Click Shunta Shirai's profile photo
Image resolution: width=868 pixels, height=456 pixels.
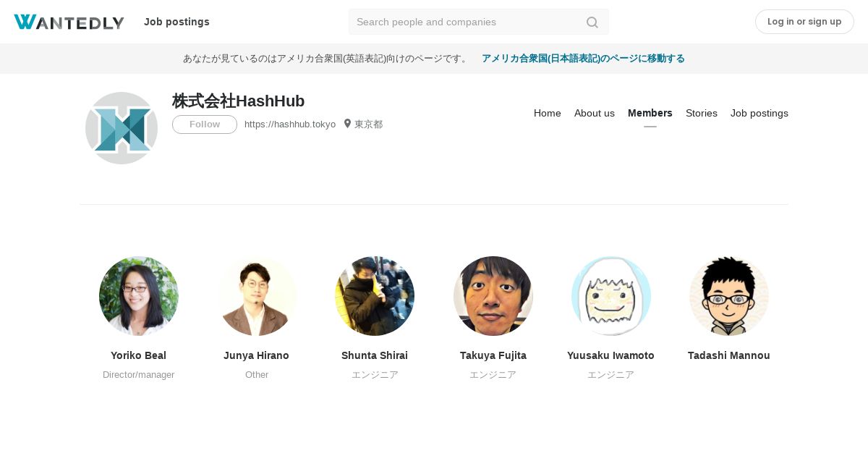(375, 296)
